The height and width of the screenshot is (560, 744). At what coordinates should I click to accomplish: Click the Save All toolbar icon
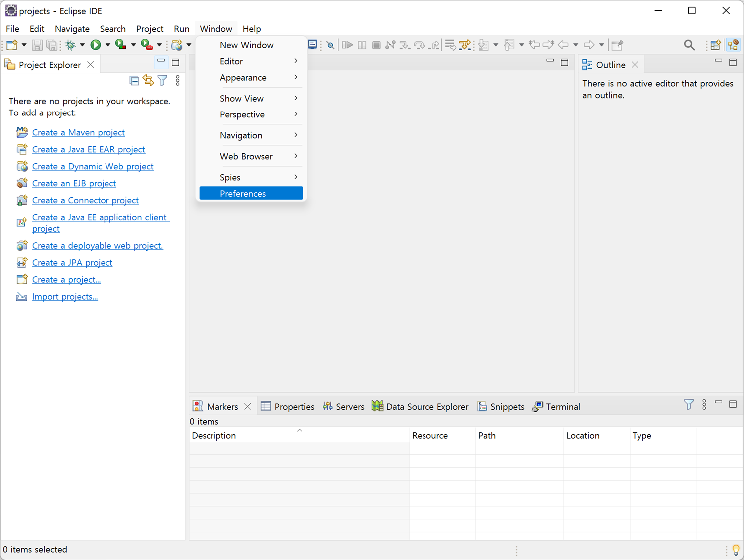point(52,45)
